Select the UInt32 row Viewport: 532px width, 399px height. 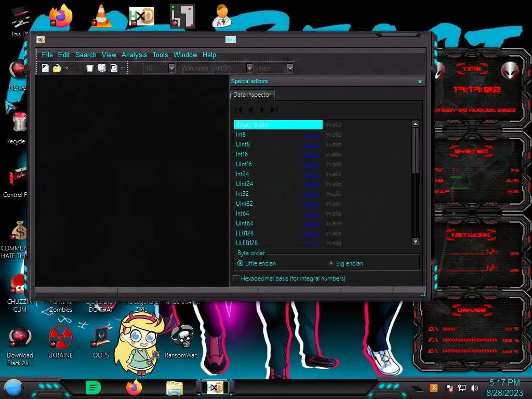coord(322,204)
